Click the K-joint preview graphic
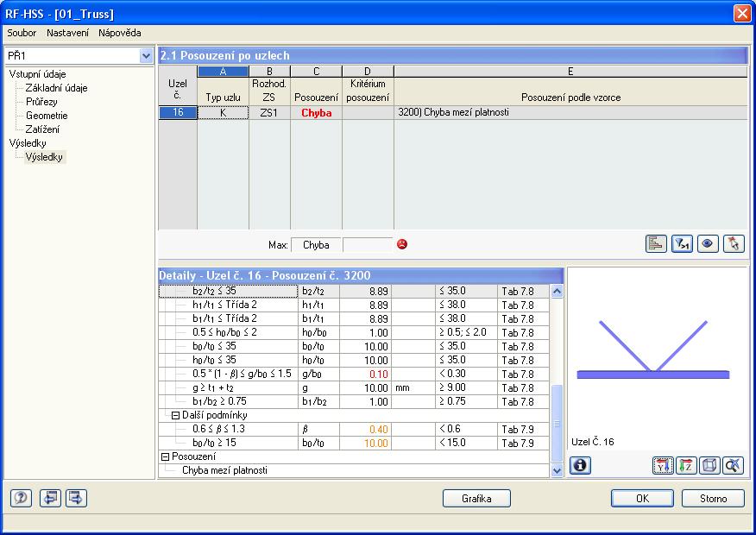Viewport: 756px width, 535px height. (x=653, y=350)
